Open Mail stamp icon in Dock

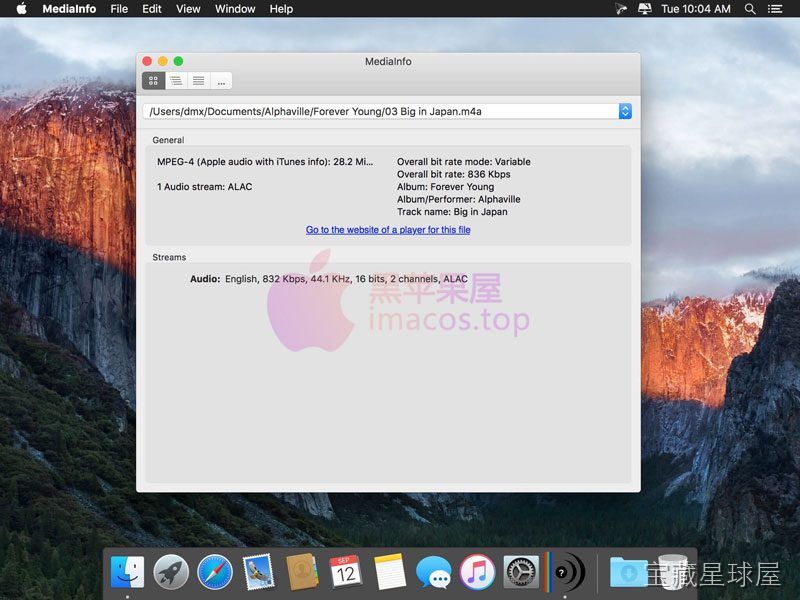tap(259, 572)
